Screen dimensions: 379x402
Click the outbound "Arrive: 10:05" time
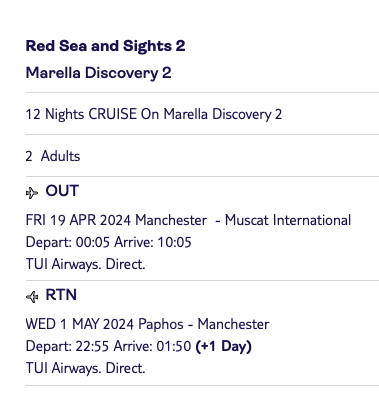click(153, 242)
